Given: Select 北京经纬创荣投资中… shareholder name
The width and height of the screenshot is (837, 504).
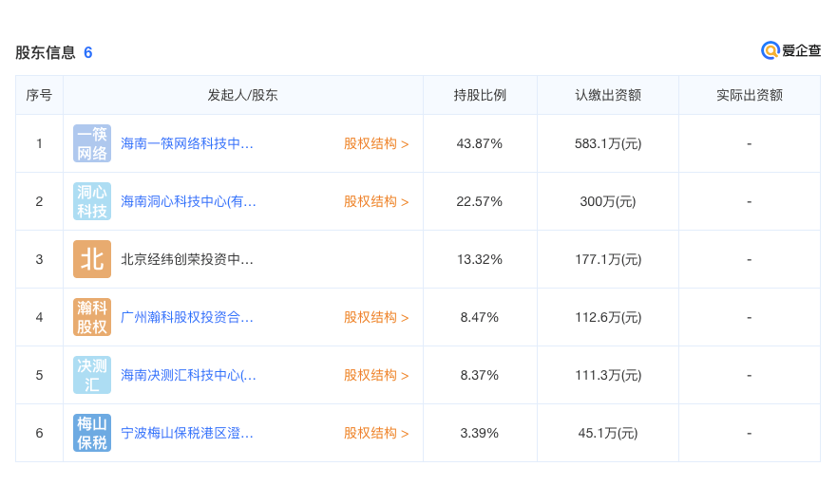Looking at the screenshot, I should 187,260.
